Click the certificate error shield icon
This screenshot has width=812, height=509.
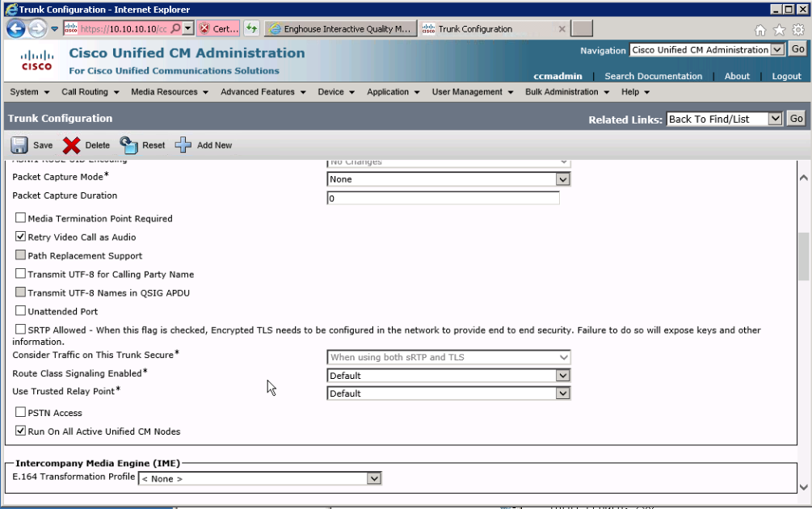204,28
